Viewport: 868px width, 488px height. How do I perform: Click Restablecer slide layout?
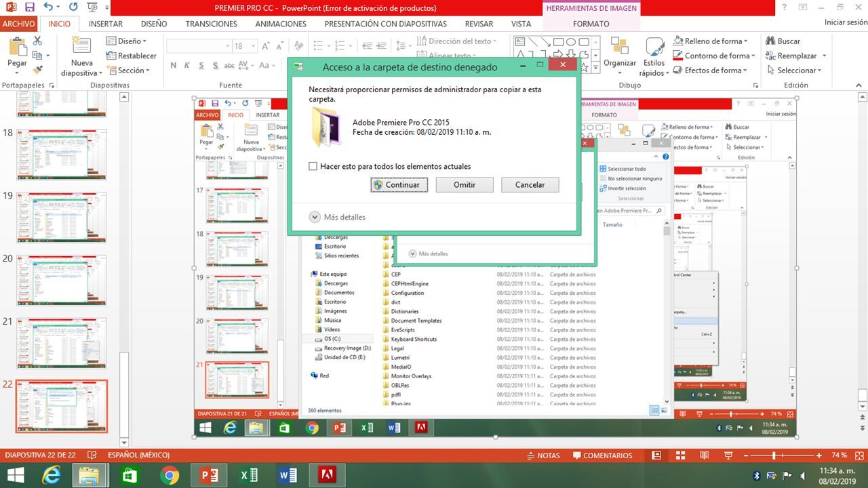(x=132, y=56)
